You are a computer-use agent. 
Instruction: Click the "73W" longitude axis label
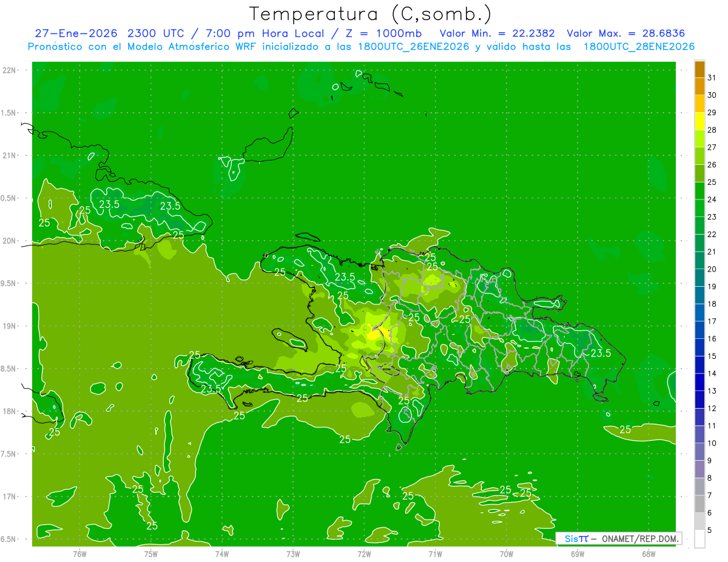[293, 554]
